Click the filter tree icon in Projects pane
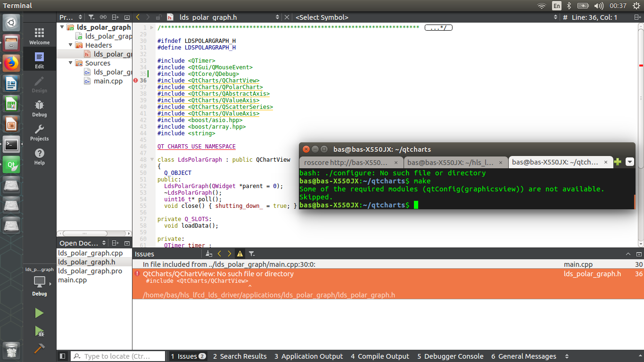Image resolution: width=644 pixels, height=362 pixels. click(x=91, y=17)
